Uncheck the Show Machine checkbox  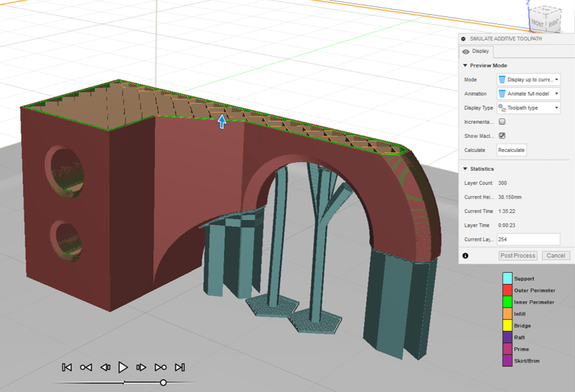tap(502, 136)
